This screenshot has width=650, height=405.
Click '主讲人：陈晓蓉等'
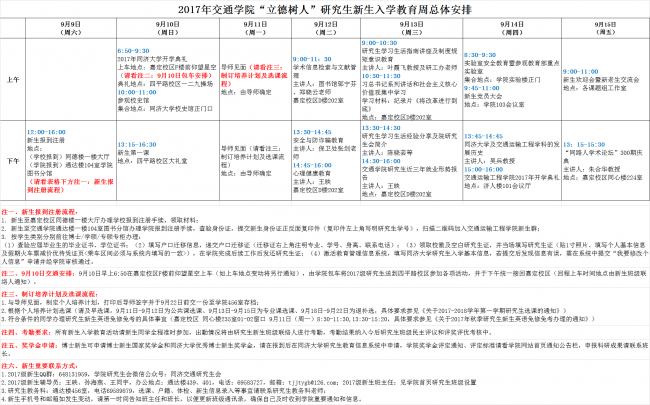pyautogui.click(x=387, y=153)
